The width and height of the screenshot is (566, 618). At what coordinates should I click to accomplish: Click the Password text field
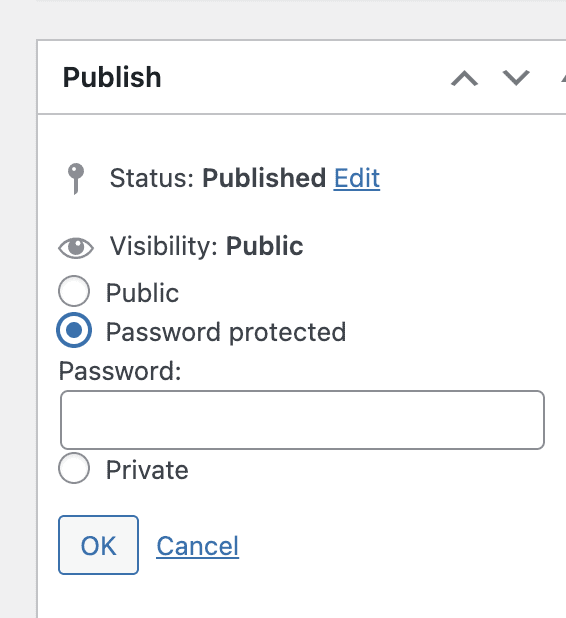302,420
